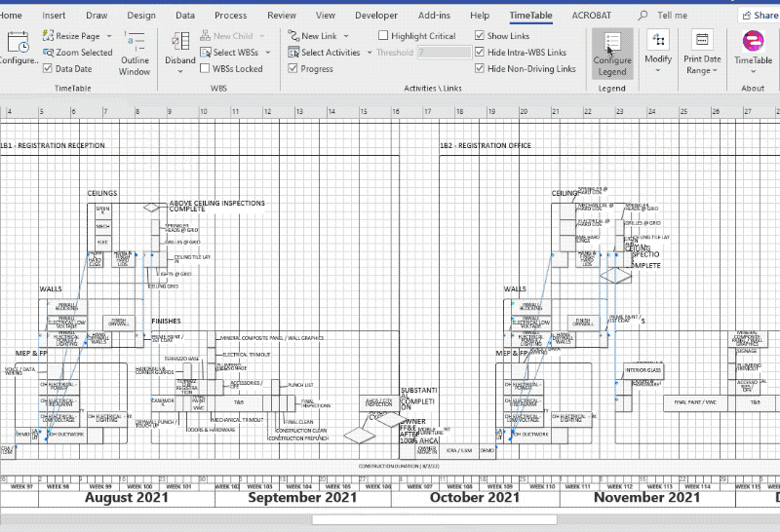The height and width of the screenshot is (532, 780).
Task: Uncheck Hide Non-Driving Links
Action: click(x=480, y=68)
